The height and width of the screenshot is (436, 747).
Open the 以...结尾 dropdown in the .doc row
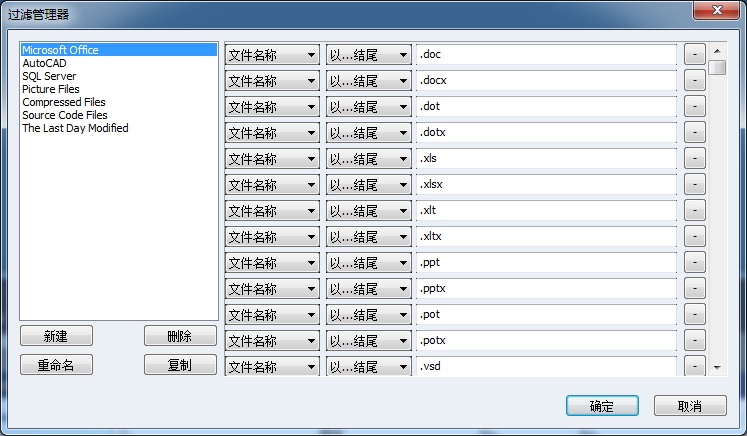point(369,55)
